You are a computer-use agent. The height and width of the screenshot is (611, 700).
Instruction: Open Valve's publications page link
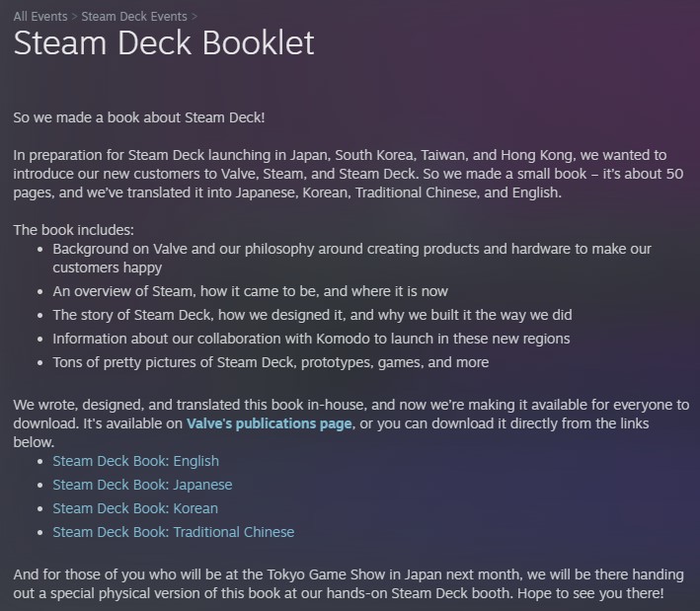point(269,423)
